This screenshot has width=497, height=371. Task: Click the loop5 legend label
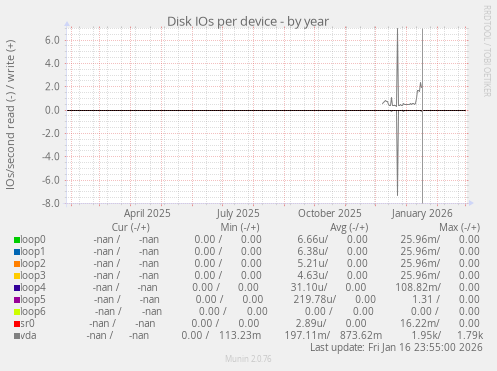(33, 299)
